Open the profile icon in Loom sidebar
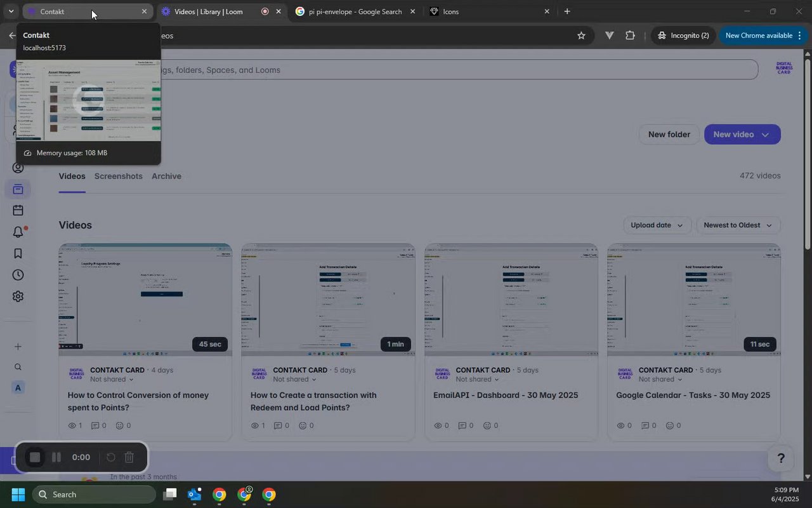 point(18,168)
